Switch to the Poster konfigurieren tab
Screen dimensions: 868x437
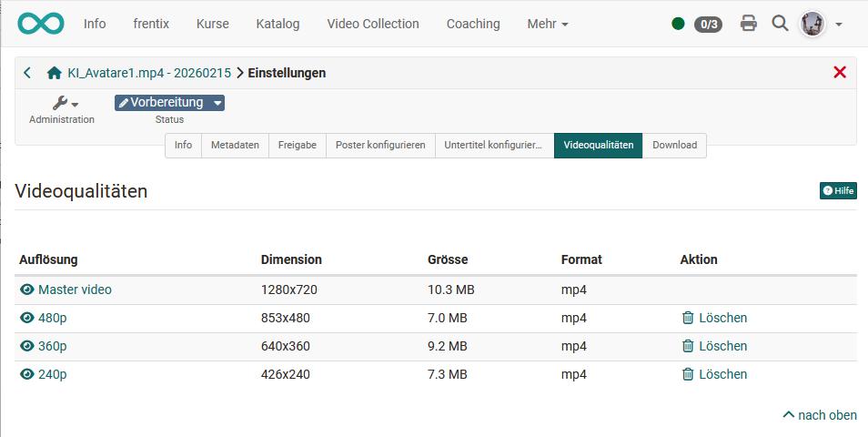380,146
